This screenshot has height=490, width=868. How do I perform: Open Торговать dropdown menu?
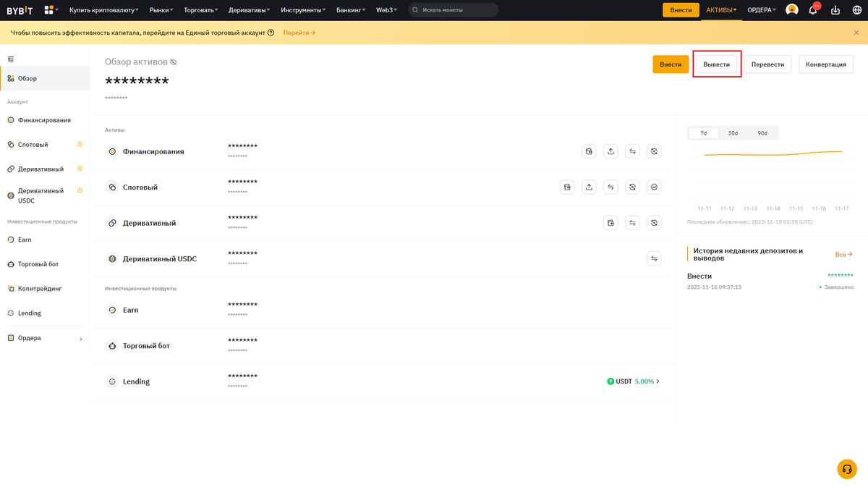(201, 10)
